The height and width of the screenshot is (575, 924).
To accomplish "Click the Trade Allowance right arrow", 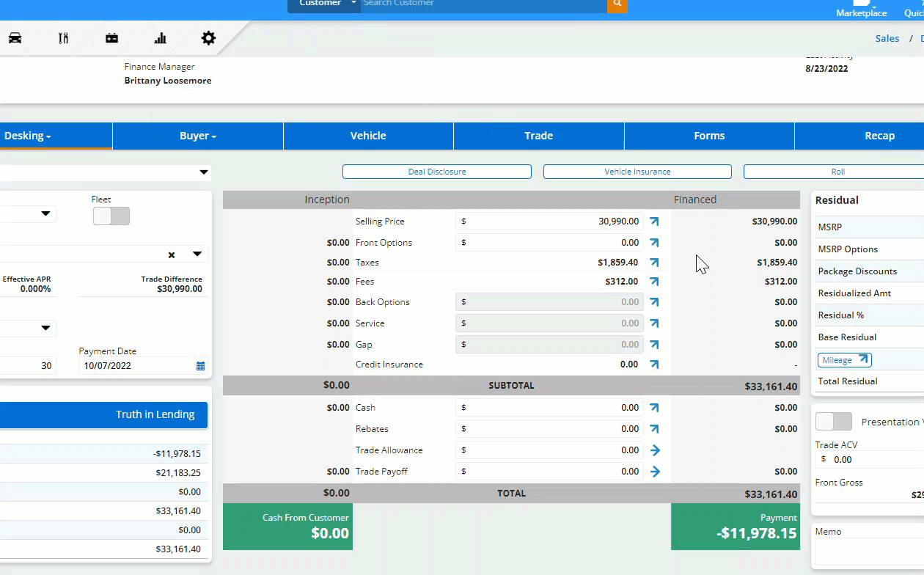I will tap(655, 450).
